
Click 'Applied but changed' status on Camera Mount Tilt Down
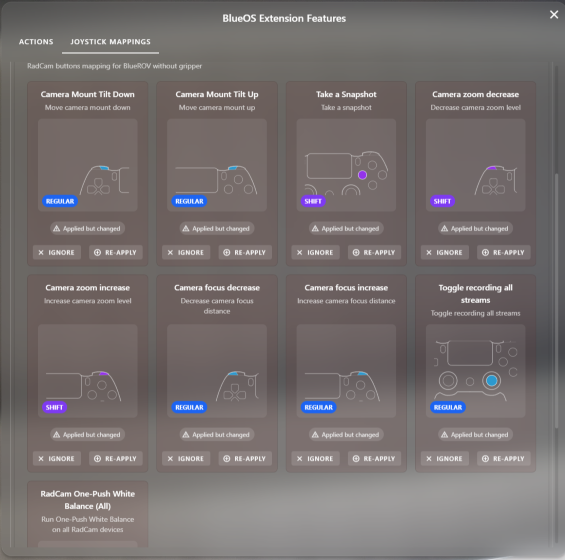tap(88, 228)
